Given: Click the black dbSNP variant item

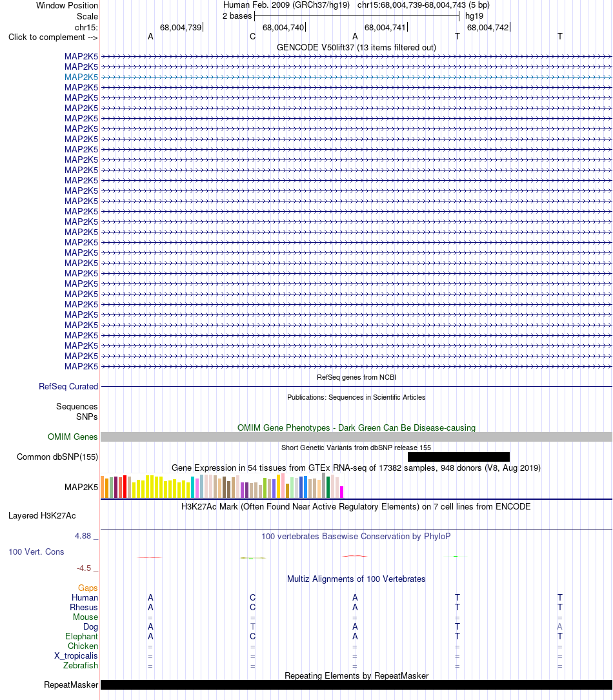Looking at the screenshot, I should [x=459, y=457].
